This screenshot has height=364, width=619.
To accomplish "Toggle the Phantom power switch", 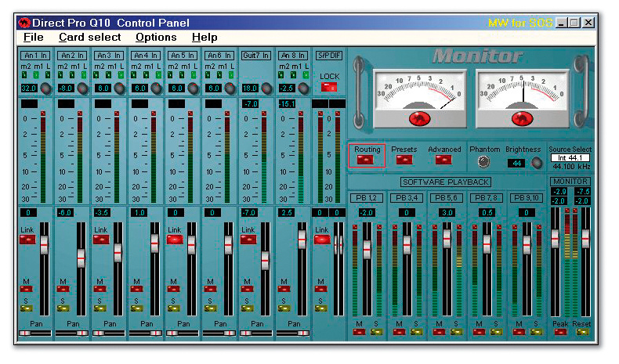I will [x=483, y=162].
